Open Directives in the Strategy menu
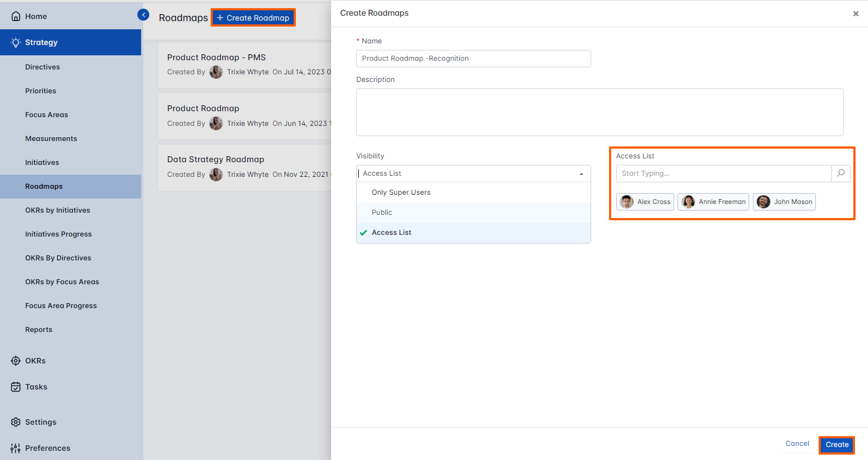The height and width of the screenshot is (460, 868). tap(42, 67)
